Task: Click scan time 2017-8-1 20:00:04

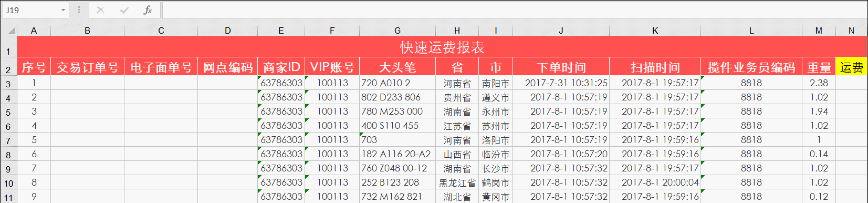Action: click(x=655, y=182)
